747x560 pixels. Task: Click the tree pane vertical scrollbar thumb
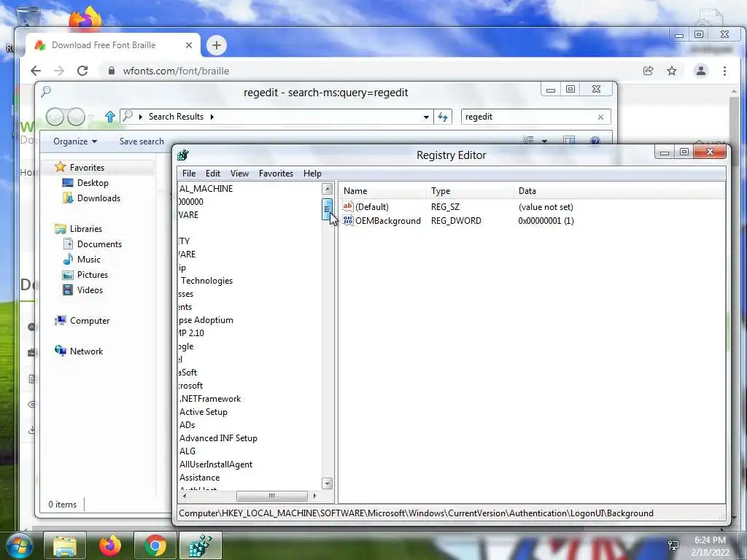pos(328,209)
